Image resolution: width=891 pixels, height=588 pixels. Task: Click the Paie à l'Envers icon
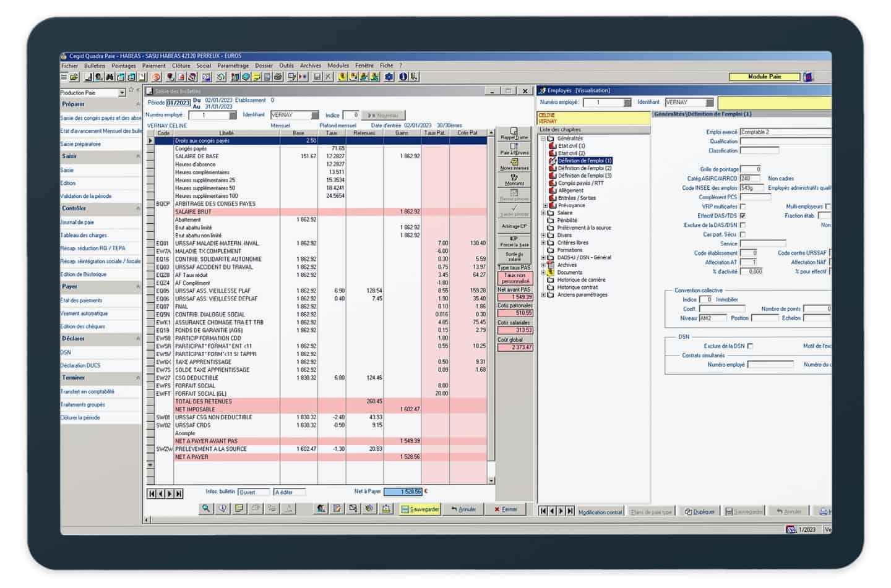(x=514, y=149)
